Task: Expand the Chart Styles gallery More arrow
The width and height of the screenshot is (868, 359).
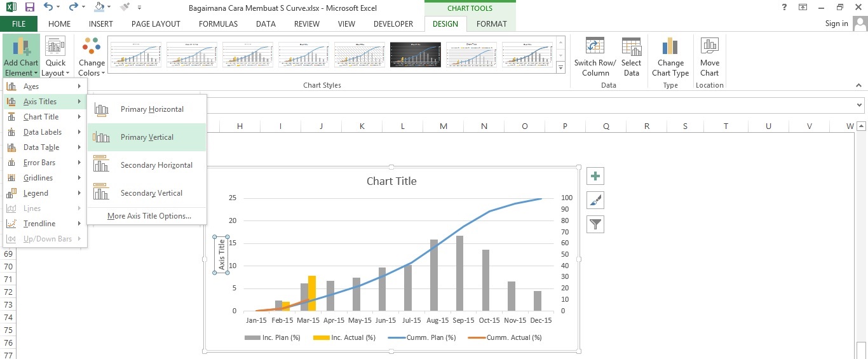Action: (560, 67)
